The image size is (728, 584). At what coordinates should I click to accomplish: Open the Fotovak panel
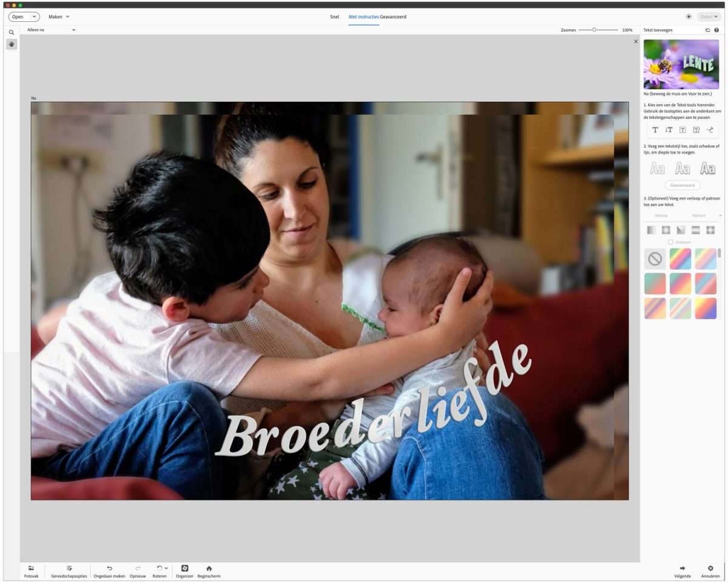click(32, 571)
